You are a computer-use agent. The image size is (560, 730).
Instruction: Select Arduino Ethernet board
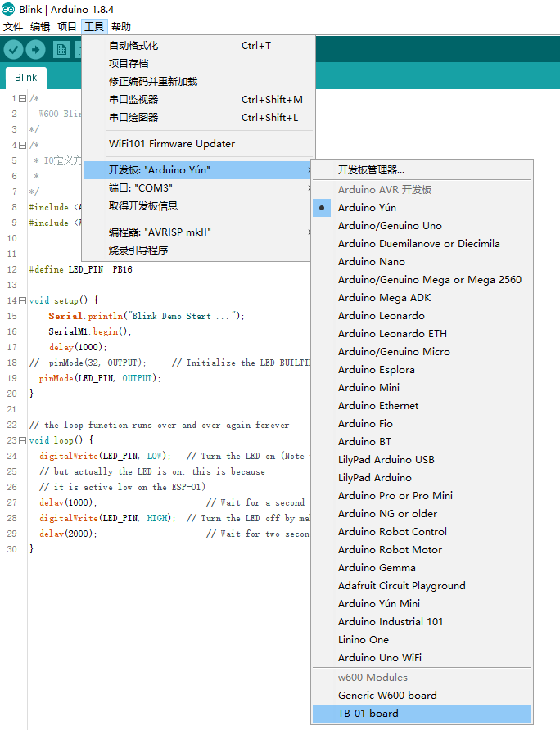click(422, 406)
